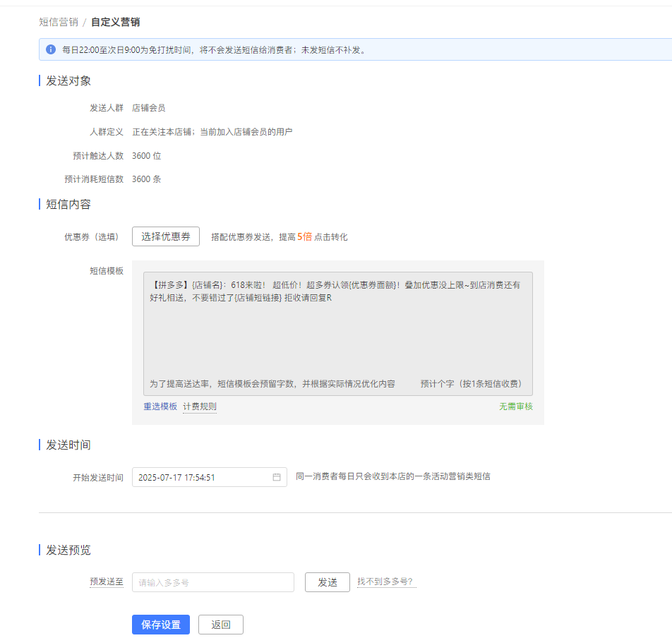
Task: Click the green 无需审核 status label
Action: [x=516, y=407]
